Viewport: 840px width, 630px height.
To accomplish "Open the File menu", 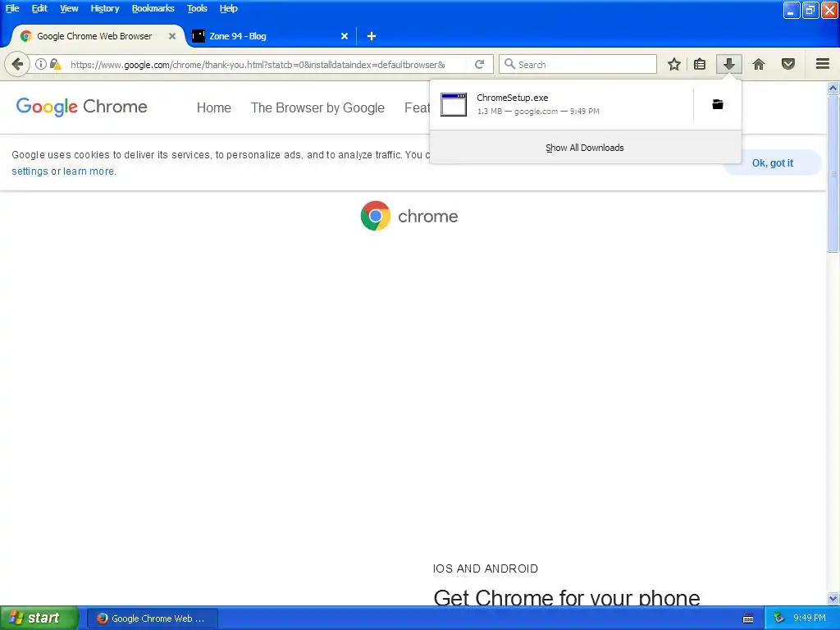I will pos(12,8).
